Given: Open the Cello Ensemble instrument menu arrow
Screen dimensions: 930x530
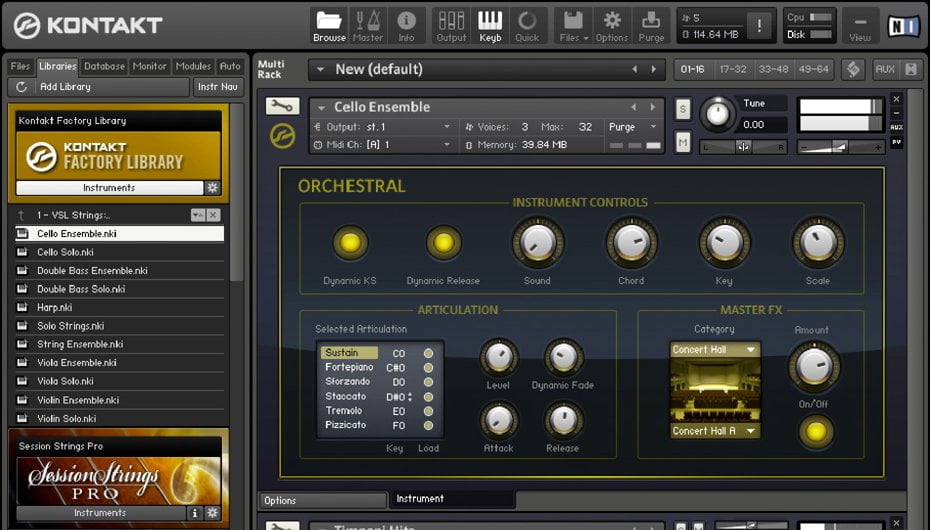Looking at the screenshot, I should coord(321,107).
